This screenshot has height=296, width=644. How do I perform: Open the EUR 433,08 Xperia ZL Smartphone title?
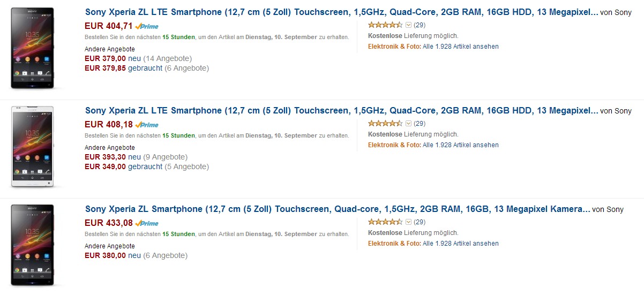[338, 209]
